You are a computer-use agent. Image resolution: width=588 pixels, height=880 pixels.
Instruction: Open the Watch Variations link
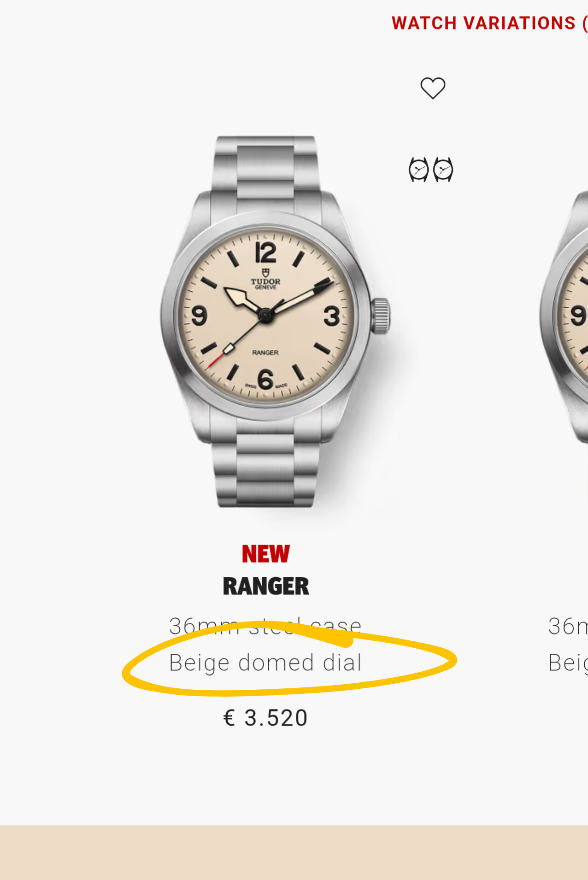click(x=489, y=23)
